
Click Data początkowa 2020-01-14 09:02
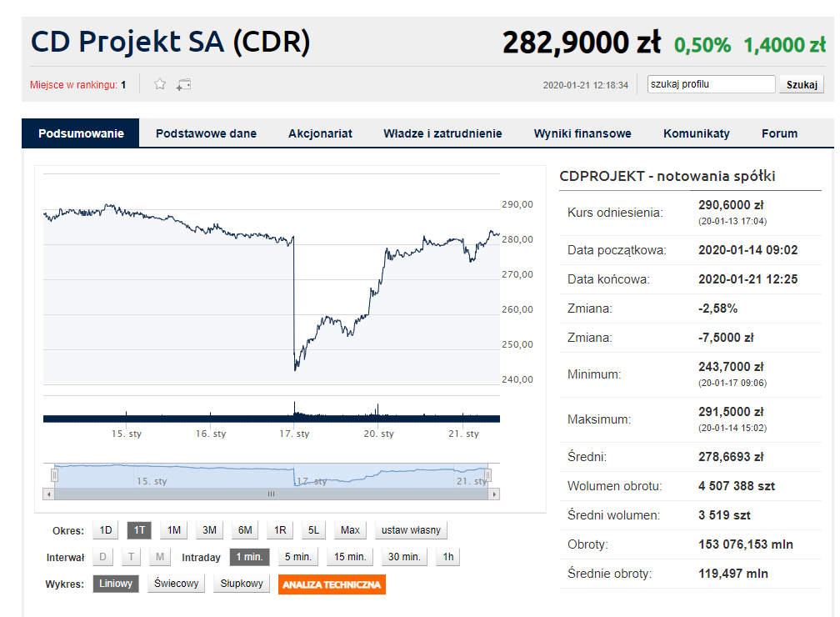[747, 250]
